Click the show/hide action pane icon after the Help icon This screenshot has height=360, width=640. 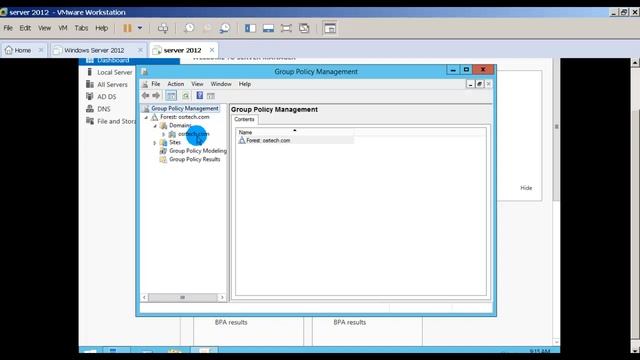[211, 96]
